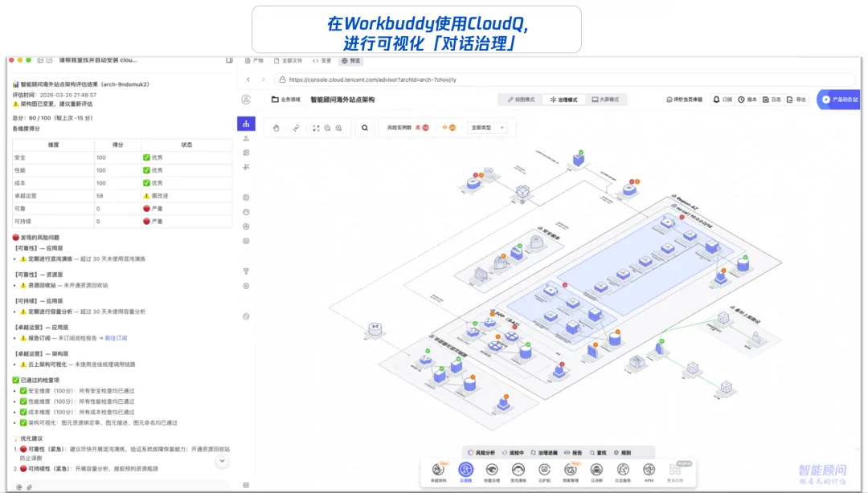Click the link/connection tool beside the hand tool
868x493 pixels.
coord(296,128)
